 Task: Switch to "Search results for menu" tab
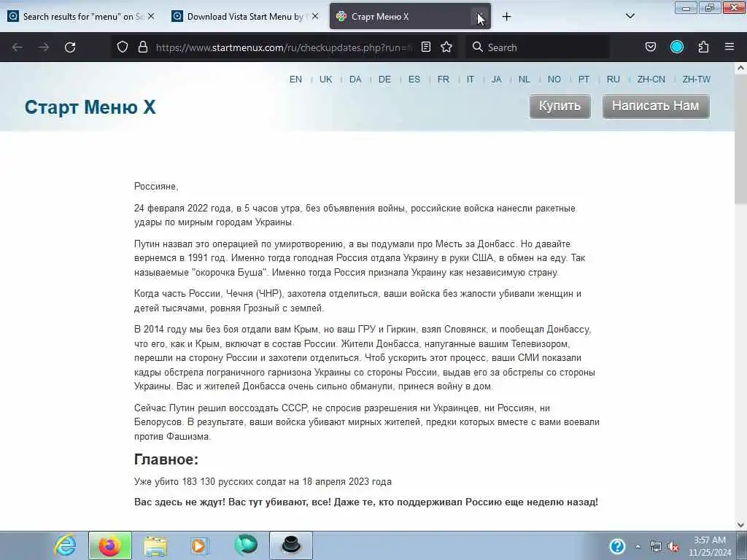point(82,16)
